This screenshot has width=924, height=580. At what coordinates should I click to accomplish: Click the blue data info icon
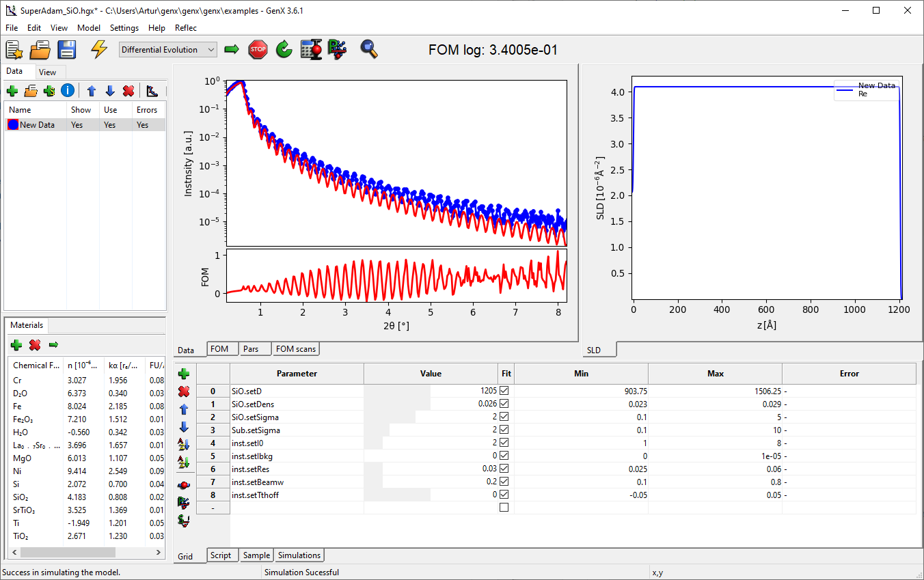click(x=67, y=91)
